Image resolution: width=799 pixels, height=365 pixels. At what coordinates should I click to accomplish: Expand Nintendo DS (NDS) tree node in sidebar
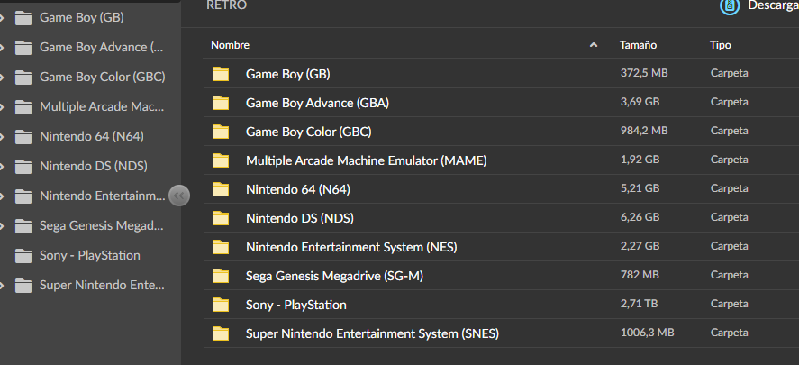2,167
